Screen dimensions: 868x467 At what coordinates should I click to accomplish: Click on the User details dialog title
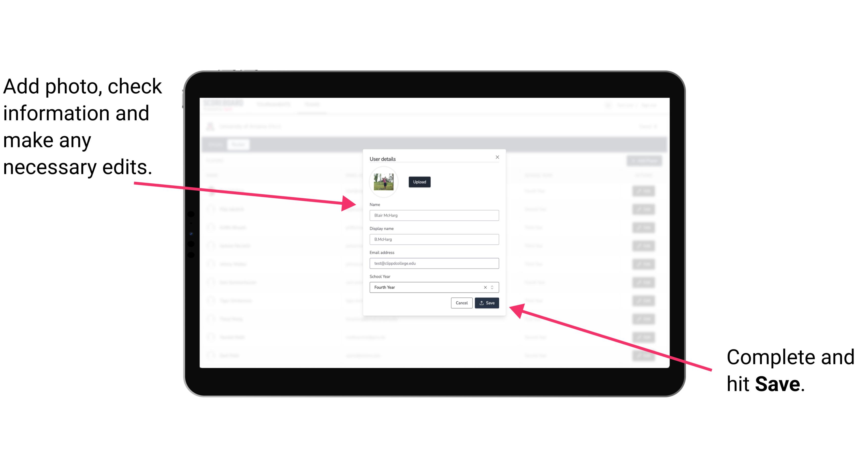[383, 158]
